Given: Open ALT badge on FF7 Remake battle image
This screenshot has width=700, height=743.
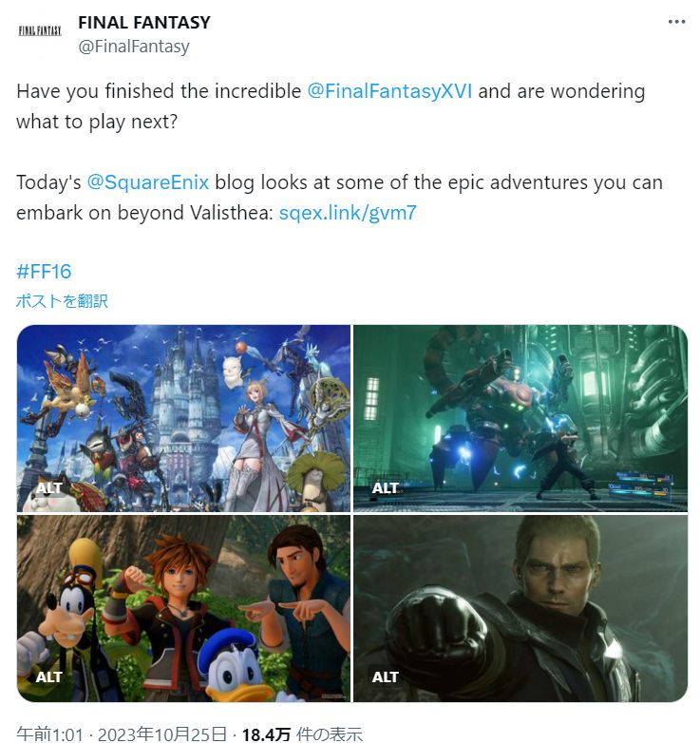Looking at the screenshot, I should [x=385, y=487].
